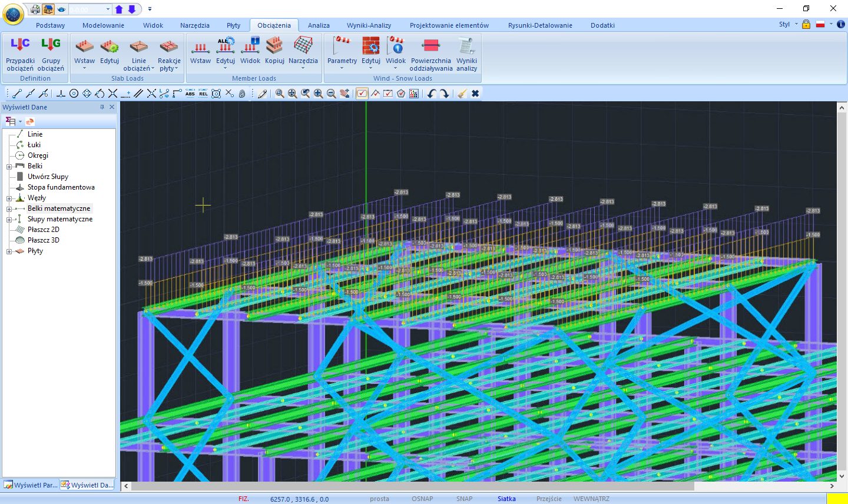This screenshot has width=848, height=504.
Task: Click the padlock icon near Styl
Action: (x=806, y=25)
